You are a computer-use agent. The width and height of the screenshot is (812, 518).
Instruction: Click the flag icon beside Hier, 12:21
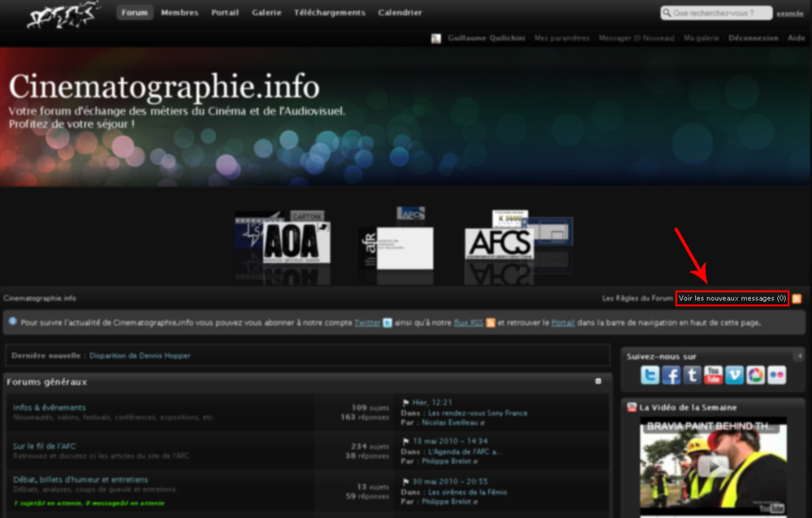tap(405, 403)
